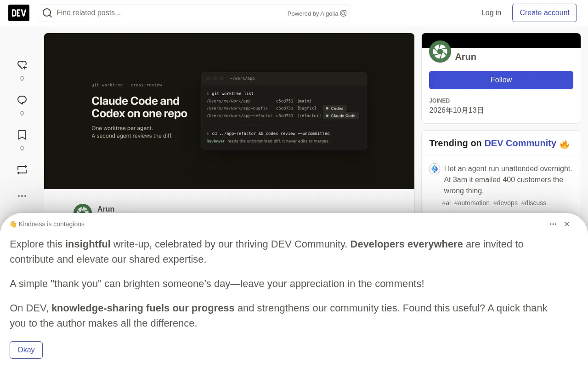
Task: Open the article cover image
Action: click(x=229, y=111)
